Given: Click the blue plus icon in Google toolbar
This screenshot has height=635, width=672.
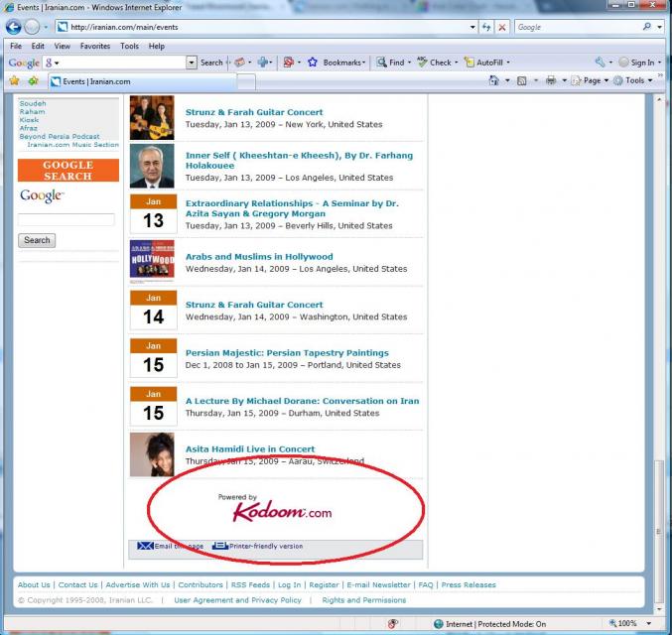Looking at the screenshot, I should click(262, 63).
